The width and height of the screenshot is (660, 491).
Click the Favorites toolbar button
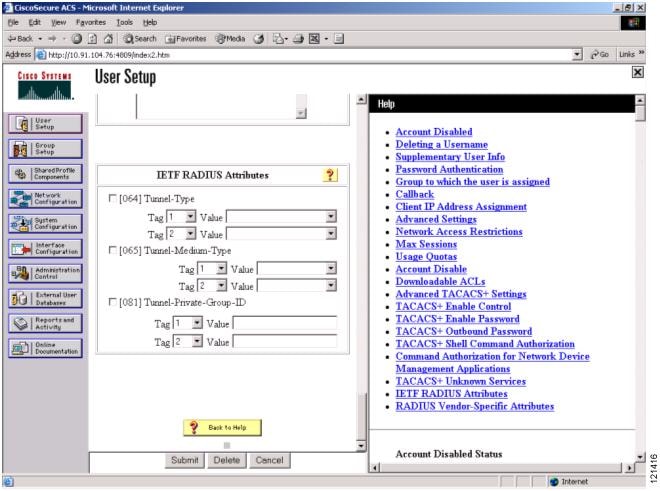(186, 39)
